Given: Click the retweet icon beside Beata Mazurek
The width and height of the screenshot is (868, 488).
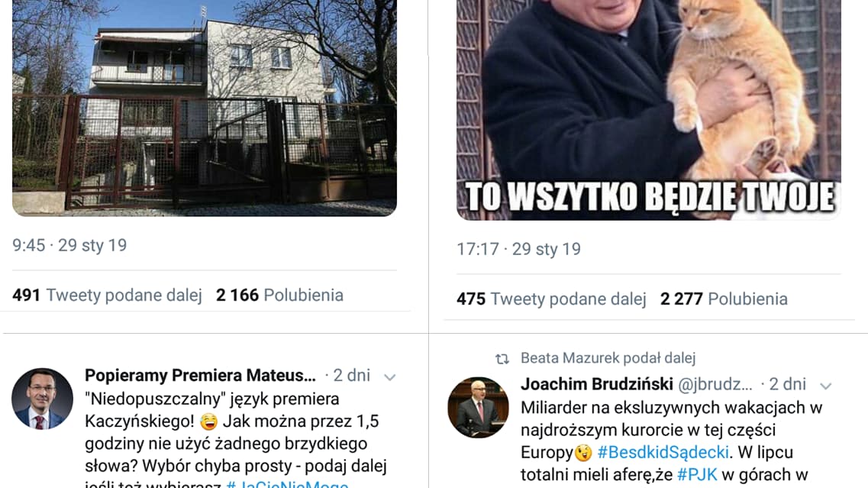Looking at the screenshot, I should (502, 359).
